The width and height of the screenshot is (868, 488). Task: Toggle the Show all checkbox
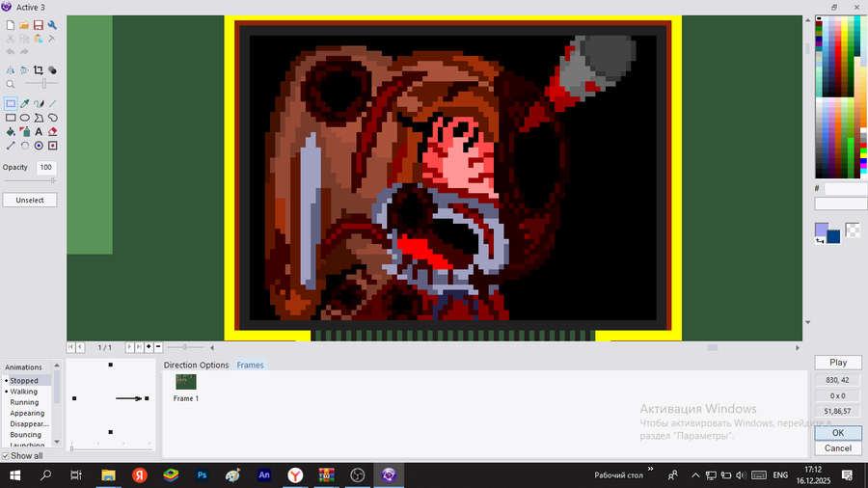point(6,456)
